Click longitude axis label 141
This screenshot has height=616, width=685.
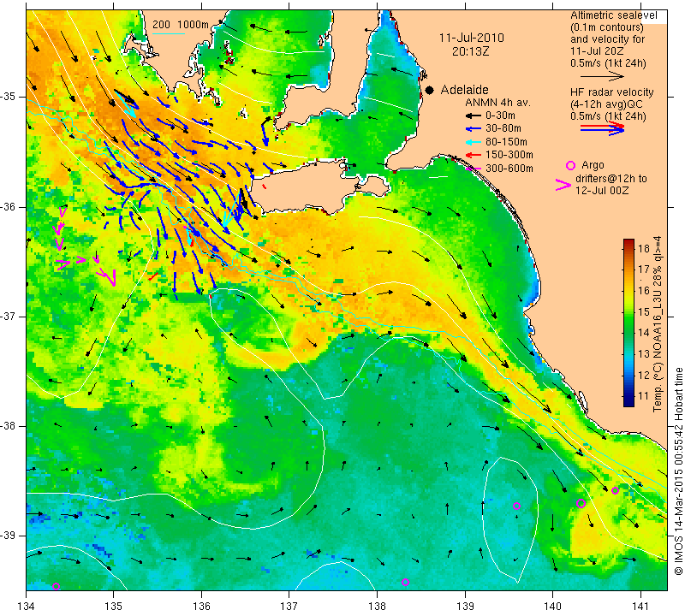(x=640, y=607)
